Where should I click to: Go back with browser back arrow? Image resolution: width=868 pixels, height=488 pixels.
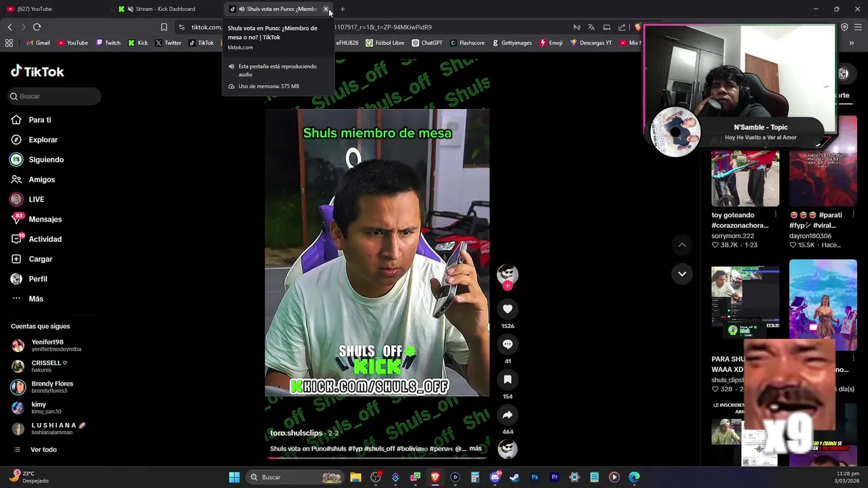[x=9, y=27]
